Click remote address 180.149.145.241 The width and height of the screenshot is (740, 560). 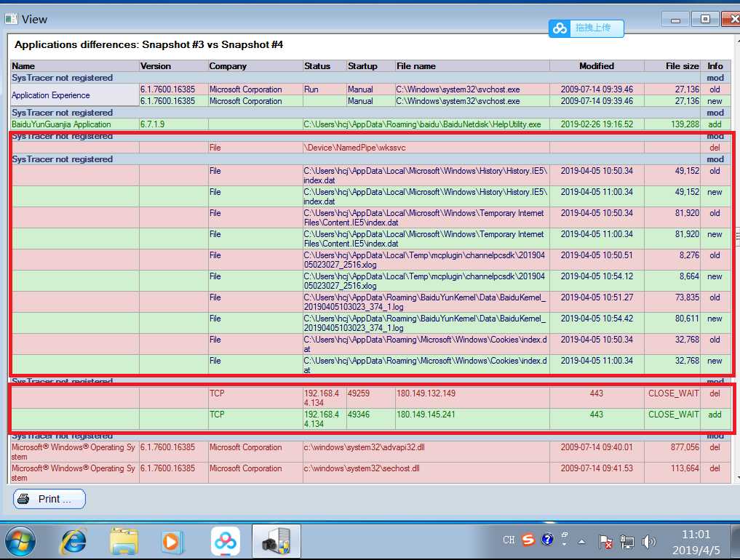coord(426,415)
